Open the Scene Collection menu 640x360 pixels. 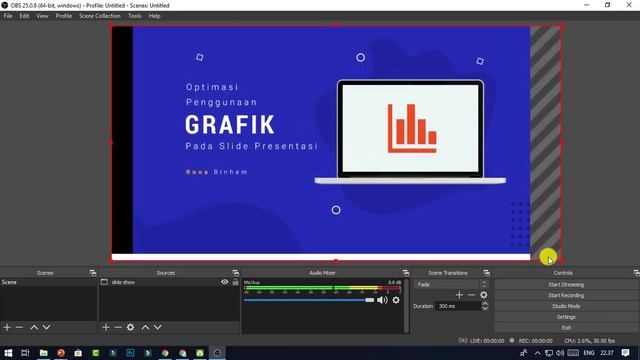(100, 16)
